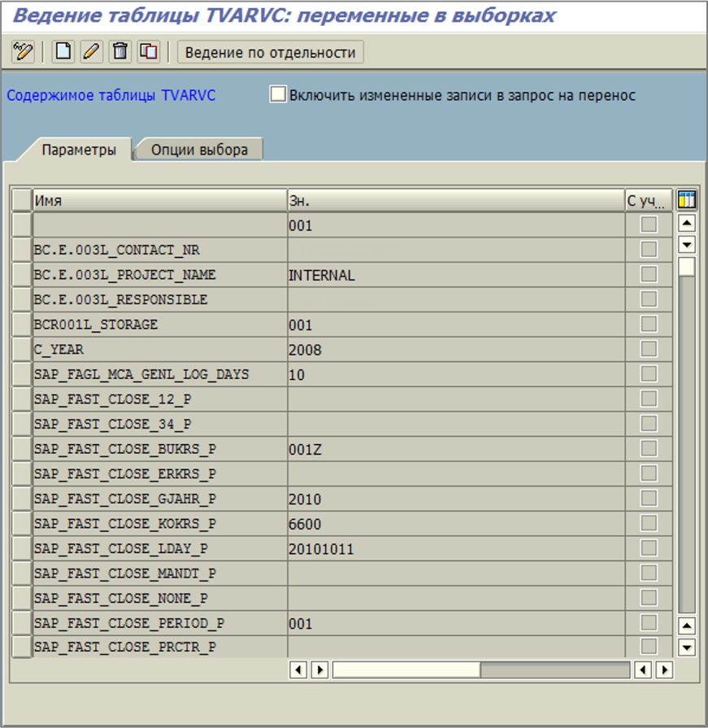This screenshot has width=708, height=728.
Task: Click the trash can delete icon
Action: tap(120, 51)
